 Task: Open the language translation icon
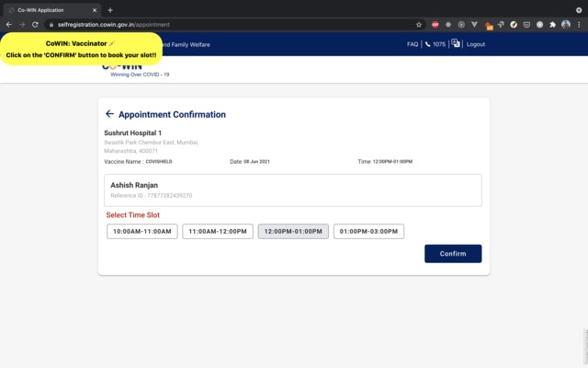(x=456, y=43)
